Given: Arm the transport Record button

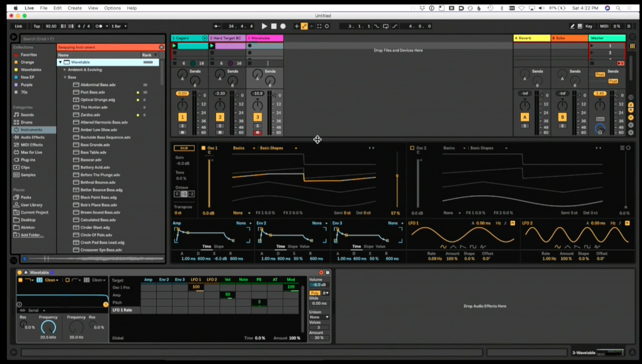Looking at the screenshot, I should click(x=283, y=26).
